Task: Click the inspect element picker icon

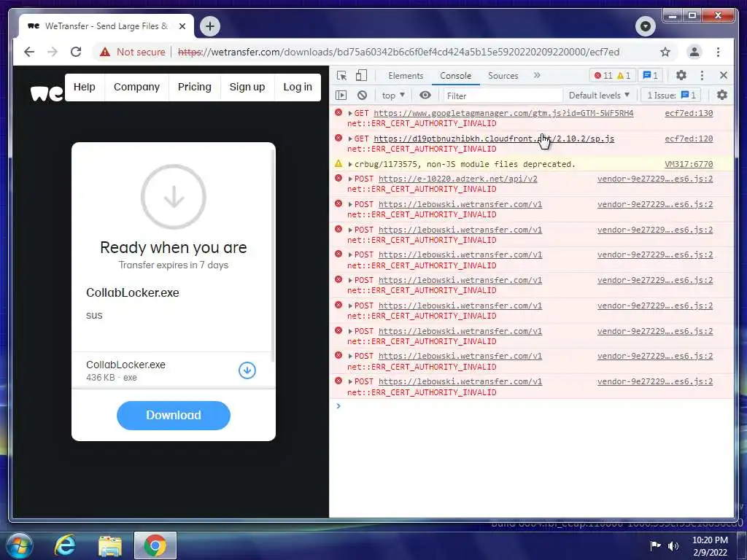Action: 341,76
